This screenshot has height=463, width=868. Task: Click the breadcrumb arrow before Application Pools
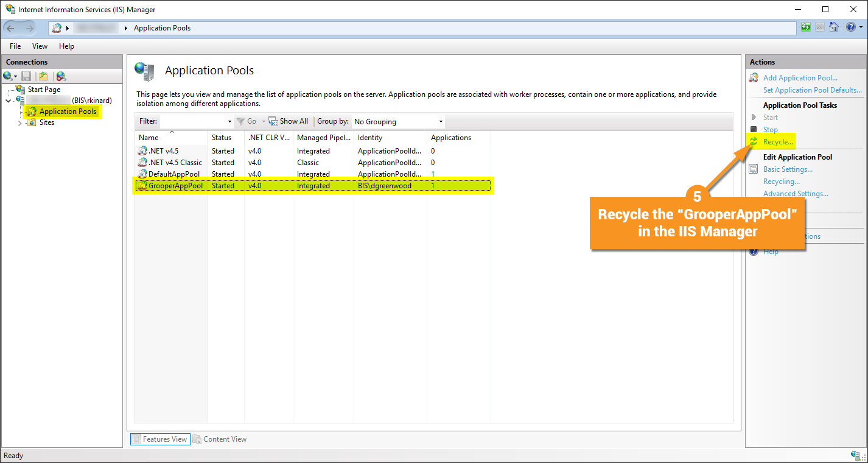click(x=126, y=28)
